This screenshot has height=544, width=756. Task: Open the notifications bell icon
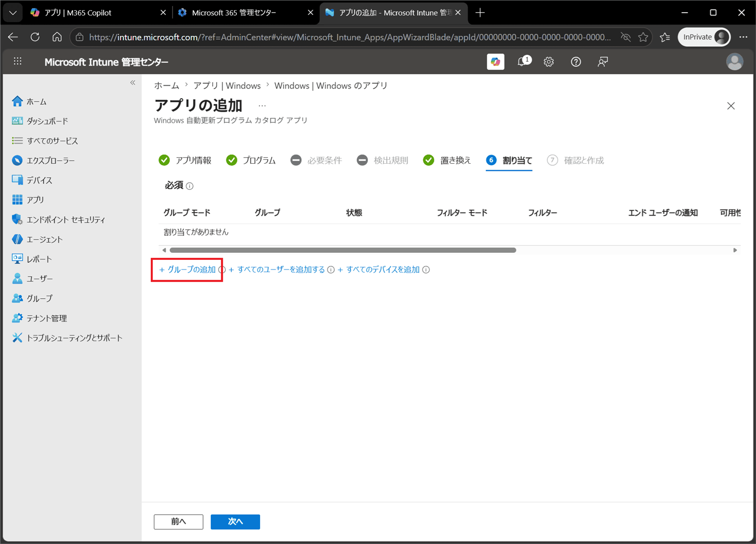pyautogui.click(x=523, y=61)
